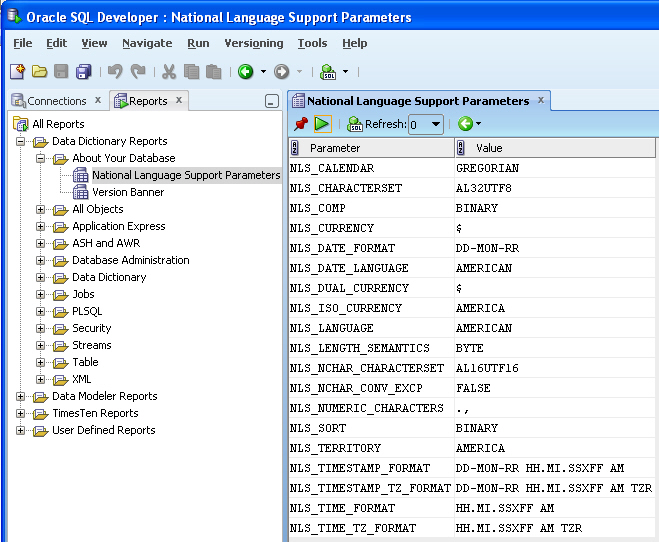659x542 pixels.
Task: Click the Cut scissors icon
Action: click(x=169, y=71)
